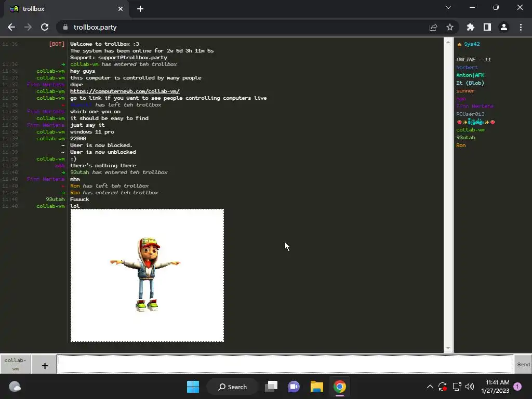The image size is (532, 399).
Task: Select user Ron in online list
Action: click(461, 145)
